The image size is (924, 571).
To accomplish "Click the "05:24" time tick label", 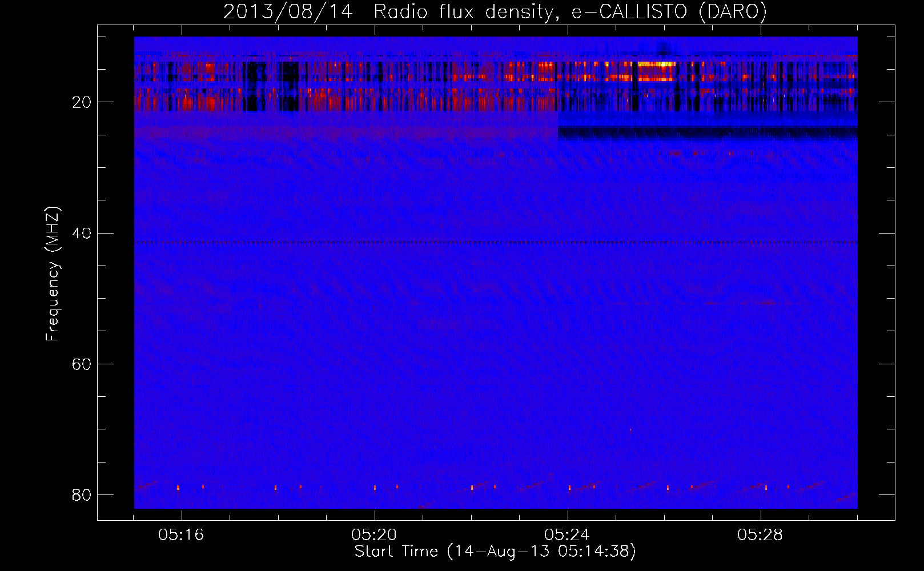I will [x=568, y=535].
